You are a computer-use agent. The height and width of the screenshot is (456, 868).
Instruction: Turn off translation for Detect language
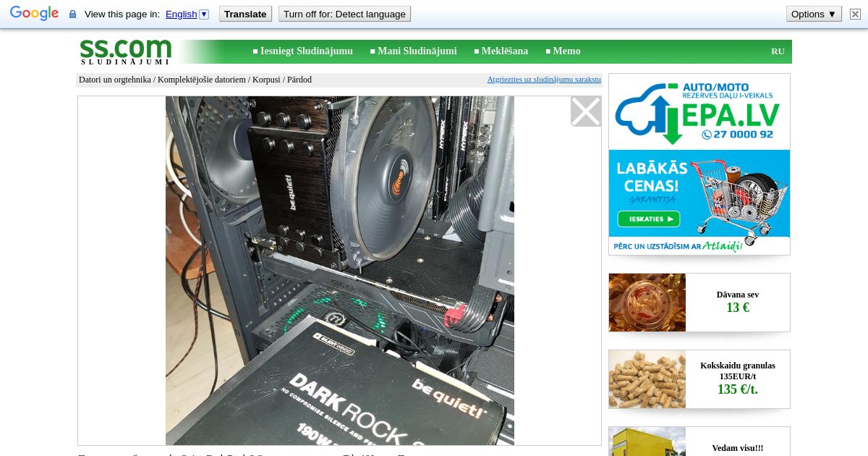[x=344, y=14]
